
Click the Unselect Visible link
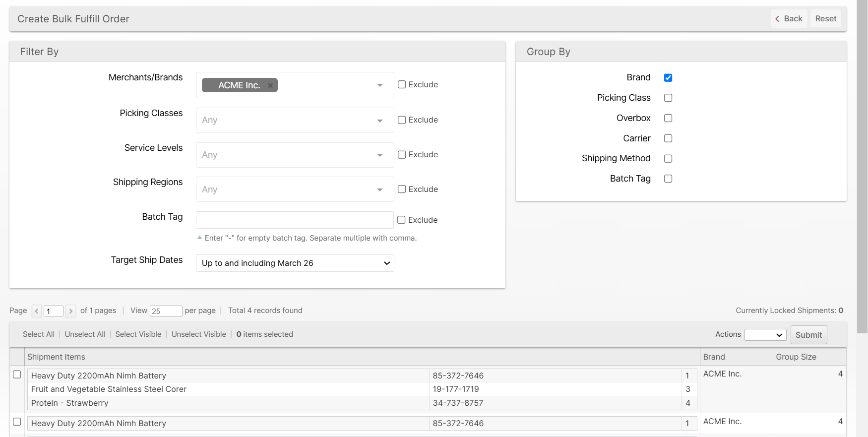click(198, 334)
